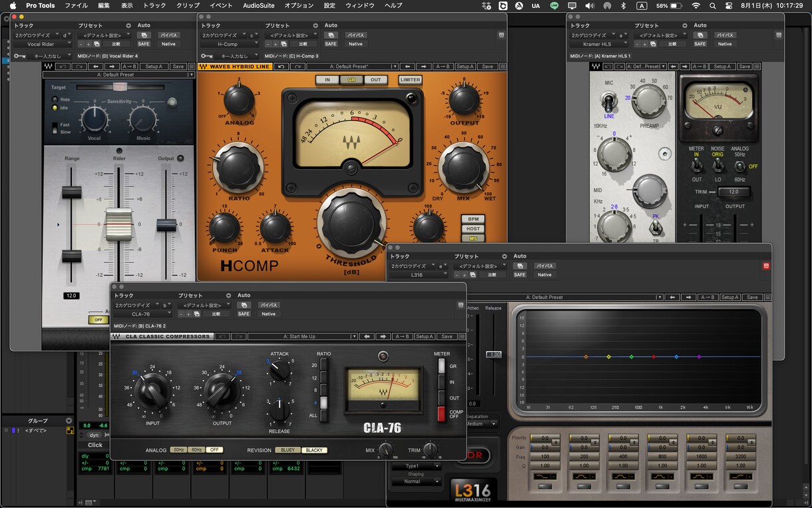Click the right arrow preset button in CLA-76
This screenshot has height=508, width=812.
[384, 337]
